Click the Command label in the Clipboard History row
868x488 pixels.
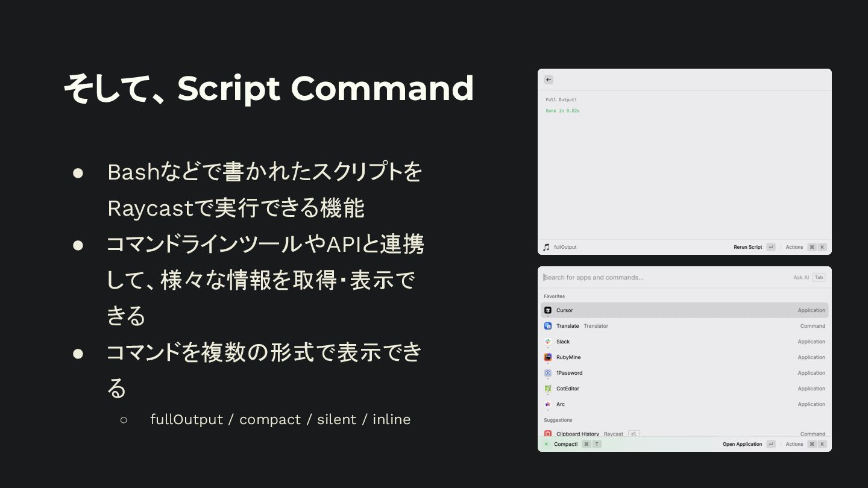pyautogui.click(x=813, y=434)
